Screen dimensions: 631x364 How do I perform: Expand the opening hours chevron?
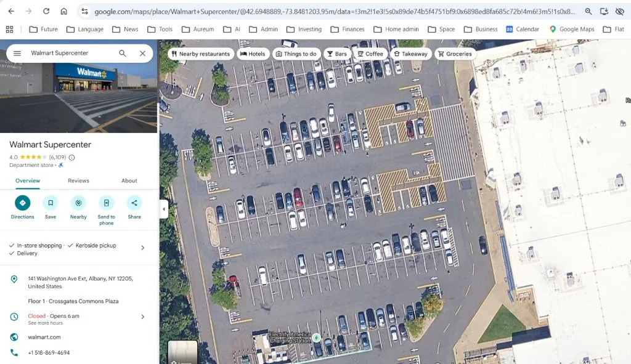142,317
